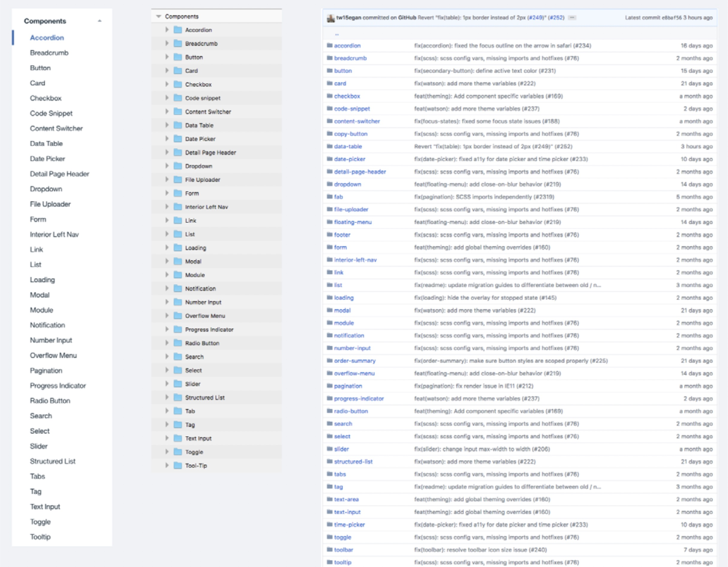Click folder icon beside time-picker row

tap(330, 524)
